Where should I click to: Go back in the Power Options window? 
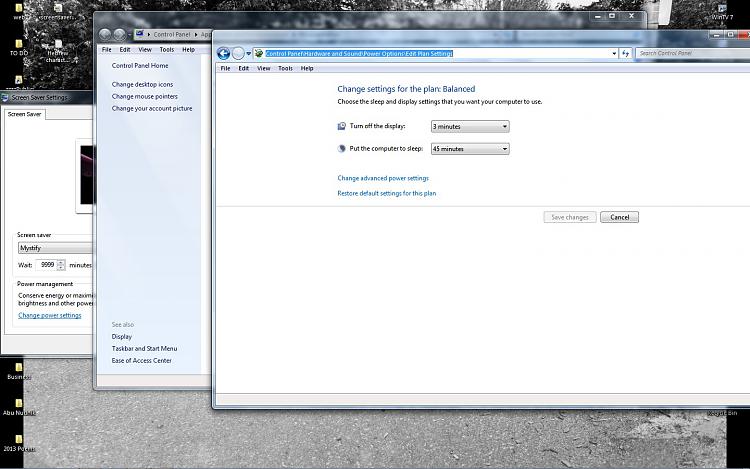[223, 53]
